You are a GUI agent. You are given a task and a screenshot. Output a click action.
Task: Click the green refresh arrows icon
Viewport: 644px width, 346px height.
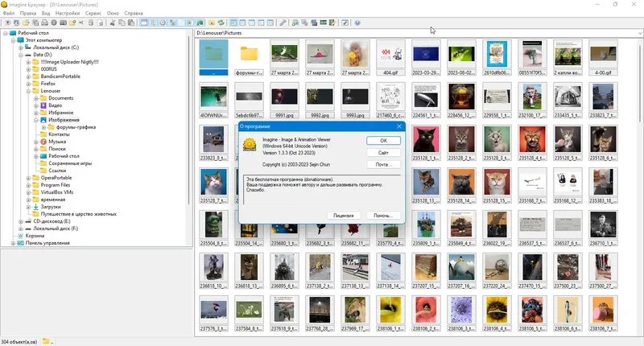(221, 23)
